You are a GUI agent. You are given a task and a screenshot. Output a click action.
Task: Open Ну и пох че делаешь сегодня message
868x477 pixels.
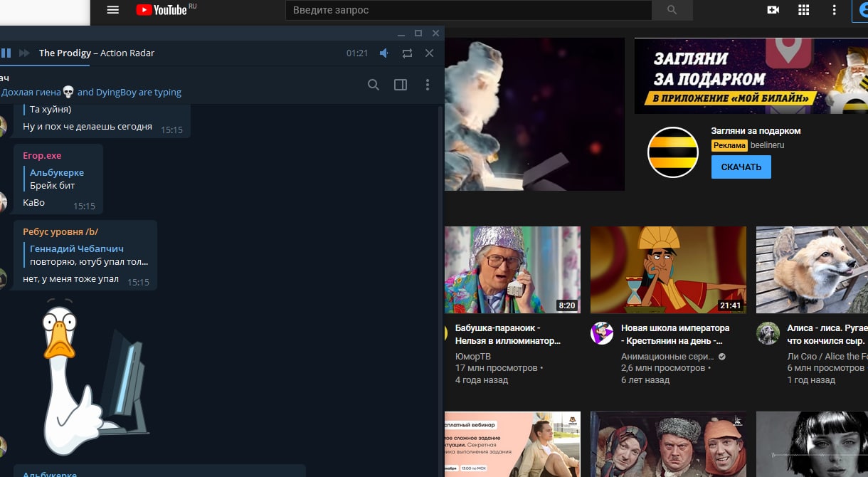(88, 126)
